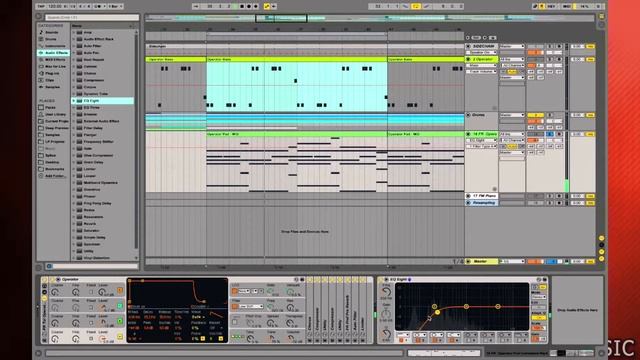Toggle the Drums track activator
640x360 pixels.
(x=536, y=115)
